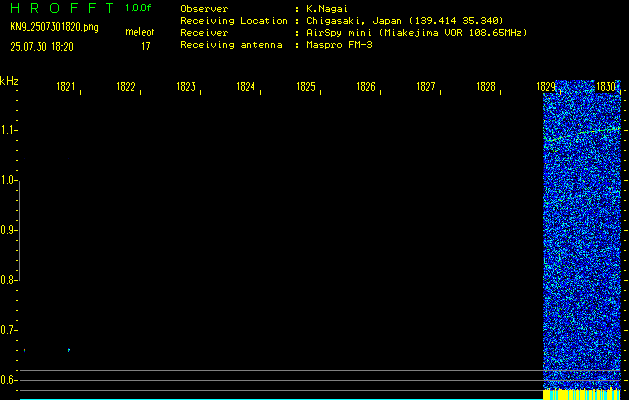Click the Maspro FM-3 antenna text
629x400 pixels.
(x=339, y=45)
